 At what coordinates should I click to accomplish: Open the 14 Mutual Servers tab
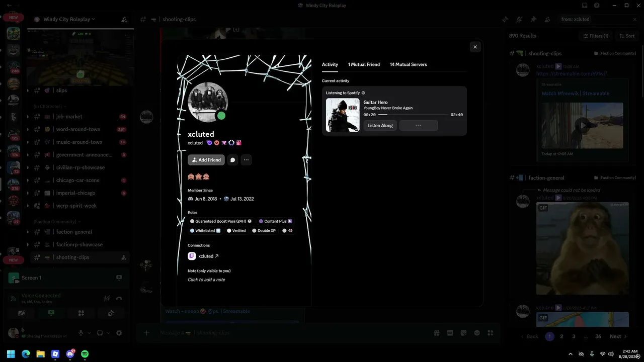(408, 64)
